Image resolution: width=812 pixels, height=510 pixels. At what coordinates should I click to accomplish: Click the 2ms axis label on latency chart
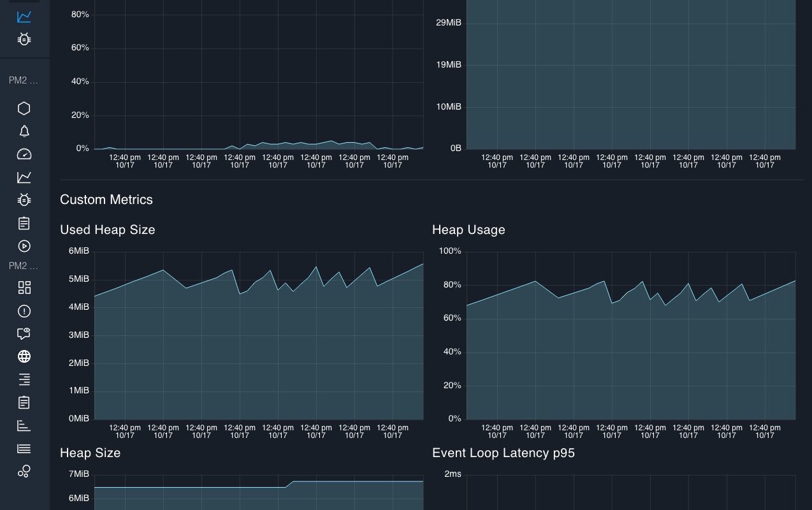tap(453, 474)
